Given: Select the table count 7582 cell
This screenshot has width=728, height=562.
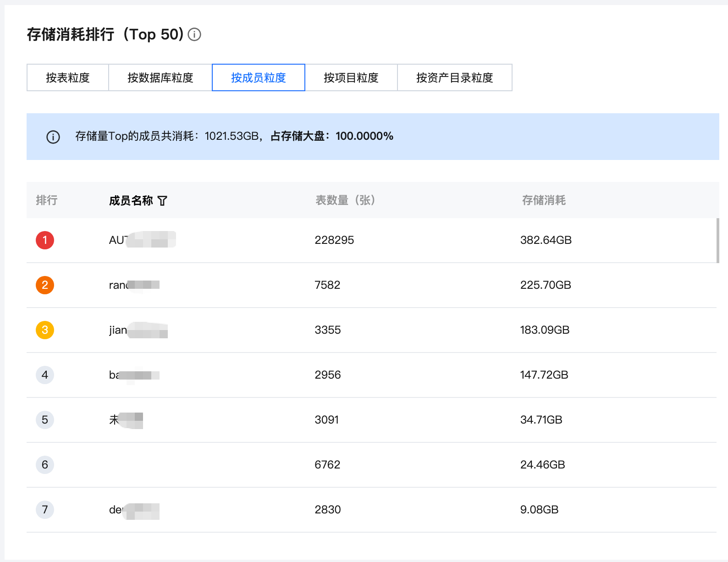Looking at the screenshot, I should (x=327, y=285).
